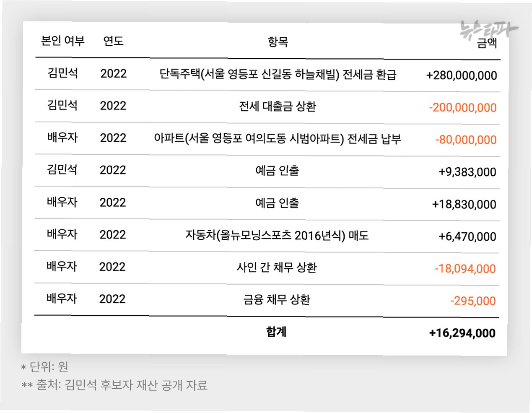Click the '본인 여부' column header
This screenshot has height=413, width=532.
tap(63, 41)
